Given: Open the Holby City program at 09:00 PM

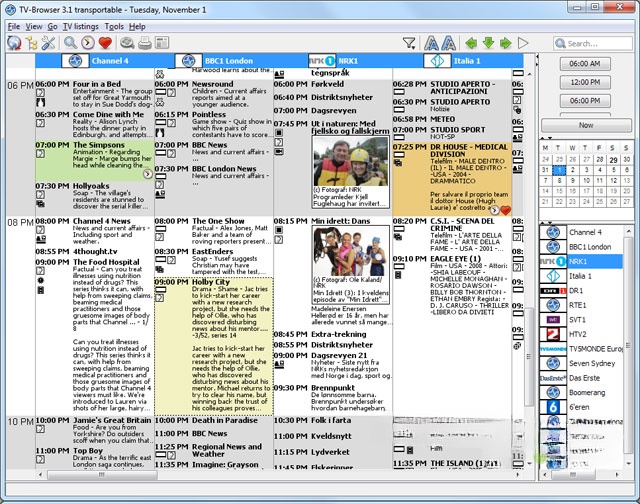Looking at the screenshot, I should tap(214, 346).
